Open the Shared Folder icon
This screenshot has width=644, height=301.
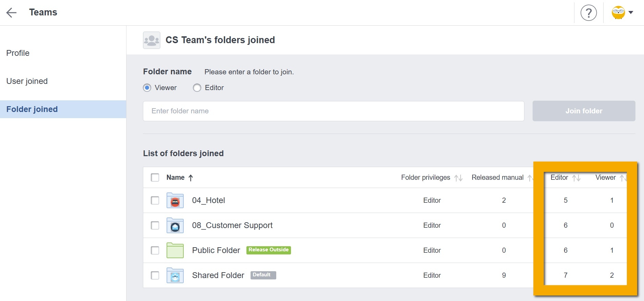175,276
